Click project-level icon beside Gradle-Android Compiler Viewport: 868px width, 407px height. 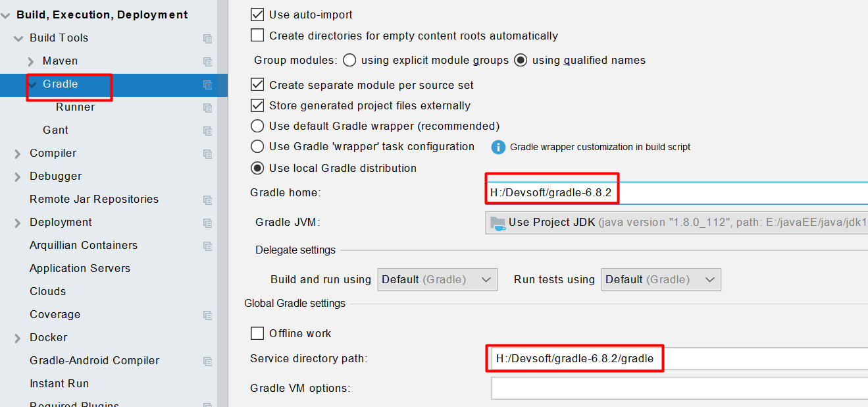208,362
